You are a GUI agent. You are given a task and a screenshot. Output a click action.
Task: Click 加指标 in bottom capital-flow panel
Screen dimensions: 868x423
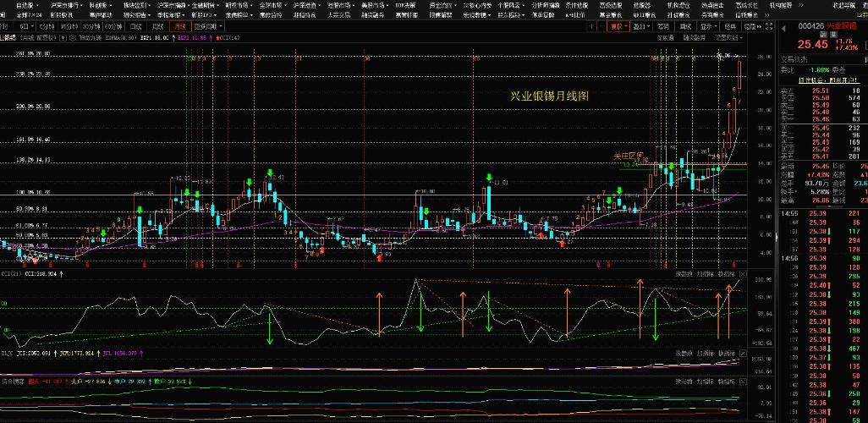tap(705, 382)
